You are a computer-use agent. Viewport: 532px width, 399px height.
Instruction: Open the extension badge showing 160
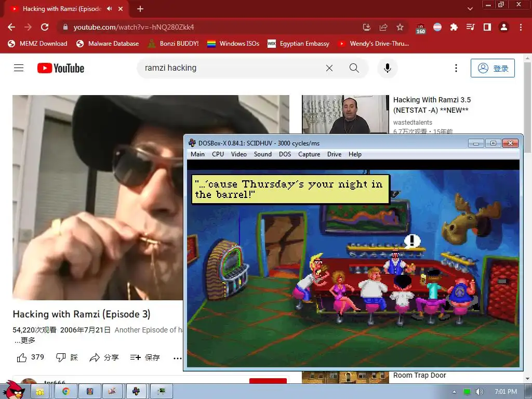(421, 29)
